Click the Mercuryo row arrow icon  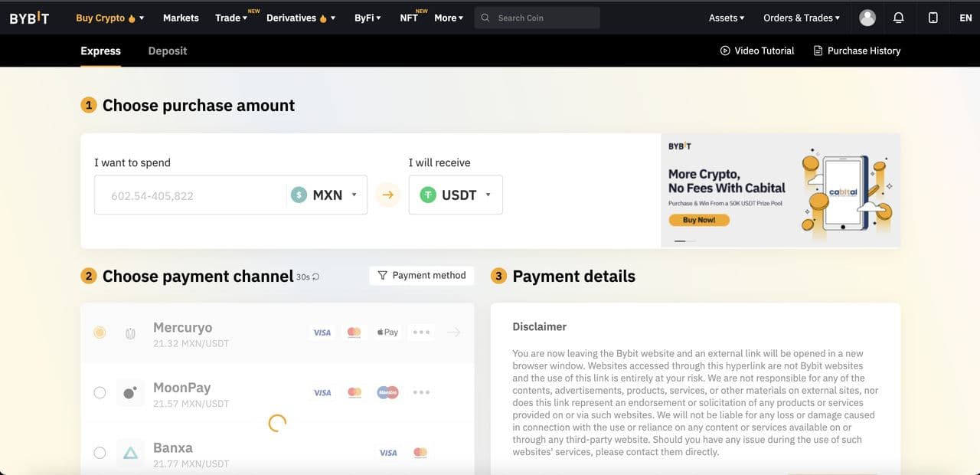(453, 332)
